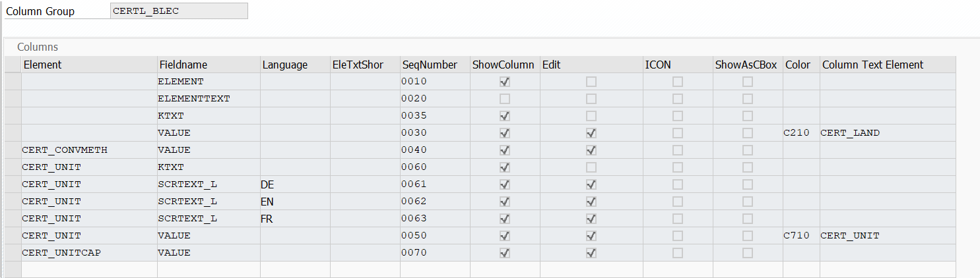The width and height of the screenshot is (980, 278).
Task: Select the Fieldname column header
Action: [x=183, y=65]
